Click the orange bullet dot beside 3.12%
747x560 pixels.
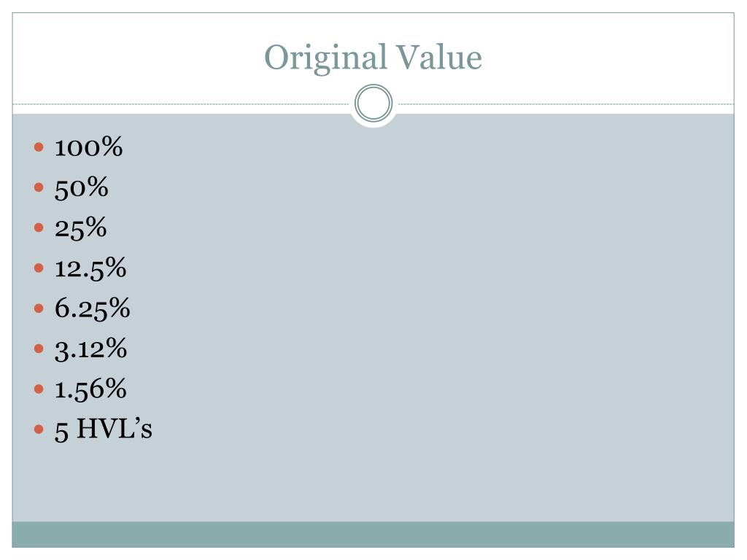(x=39, y=349)
